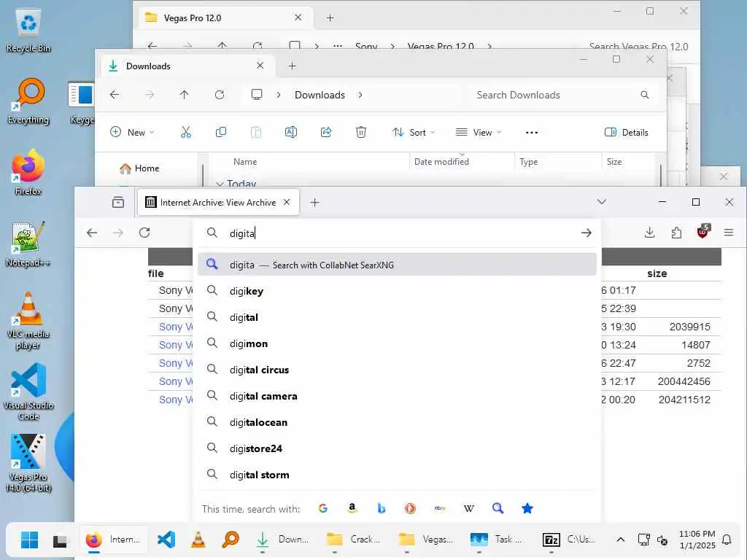Choose the digital storm suggestion

pyautogui.click(x=397, y=474)
